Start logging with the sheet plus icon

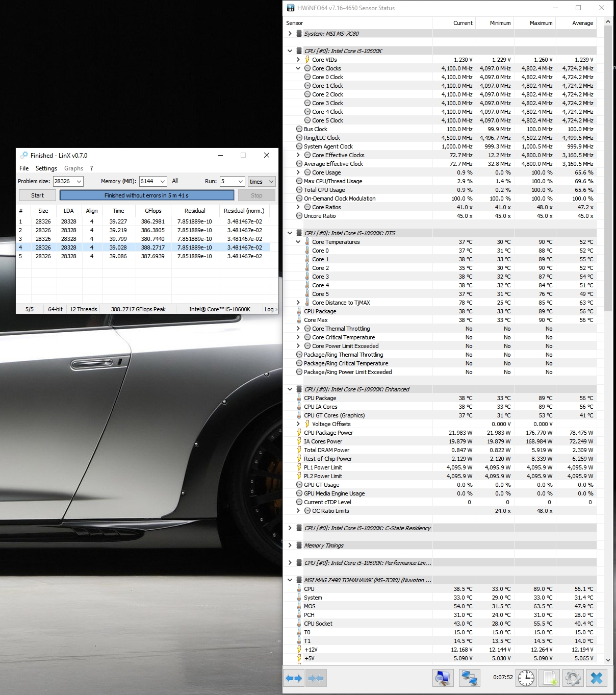[x=550, y=678]
